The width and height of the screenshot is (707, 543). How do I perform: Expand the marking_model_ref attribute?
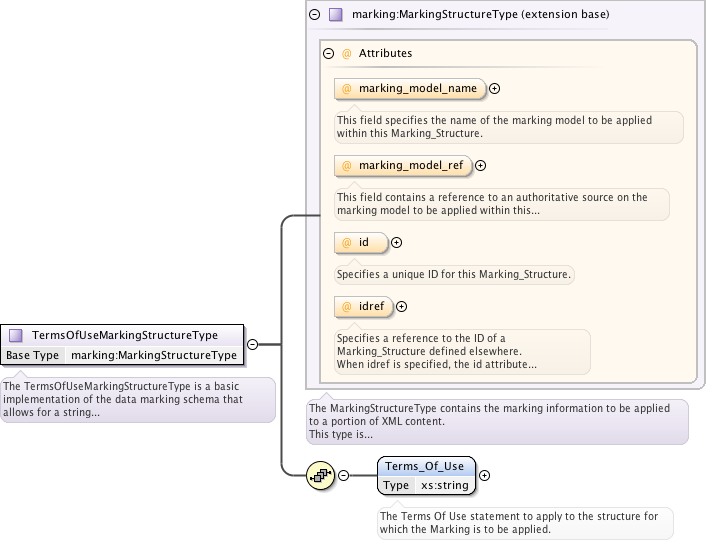coord(480,166)
